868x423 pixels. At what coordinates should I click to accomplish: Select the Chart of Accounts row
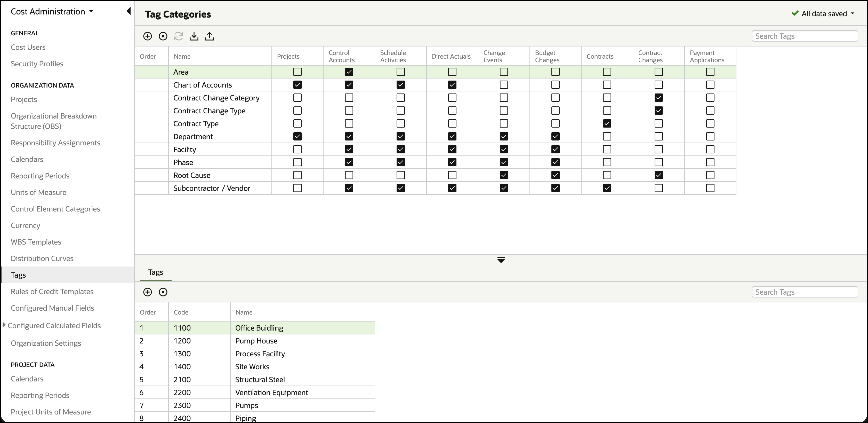coord(435,85)
